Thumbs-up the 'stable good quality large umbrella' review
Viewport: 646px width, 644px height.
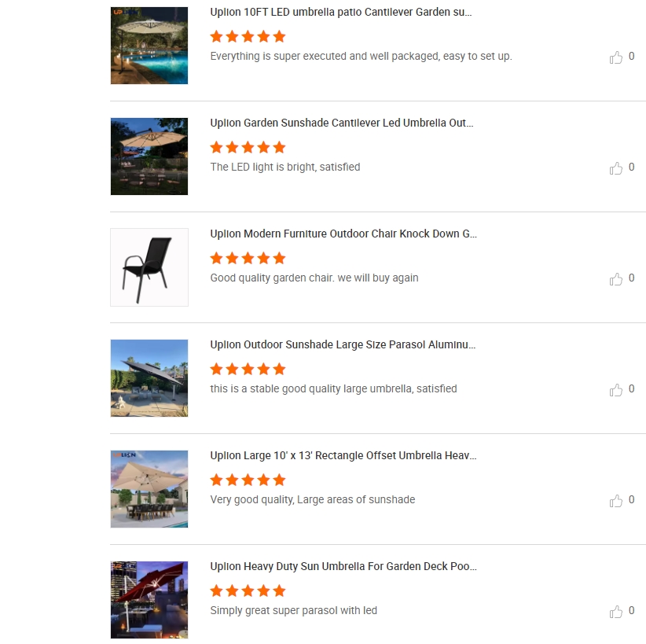tap(616, 389)
